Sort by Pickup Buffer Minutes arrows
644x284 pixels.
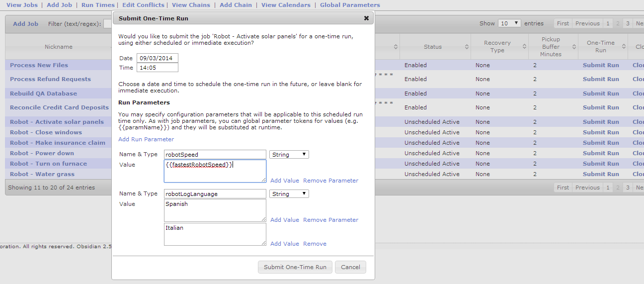tap(574, 47)
